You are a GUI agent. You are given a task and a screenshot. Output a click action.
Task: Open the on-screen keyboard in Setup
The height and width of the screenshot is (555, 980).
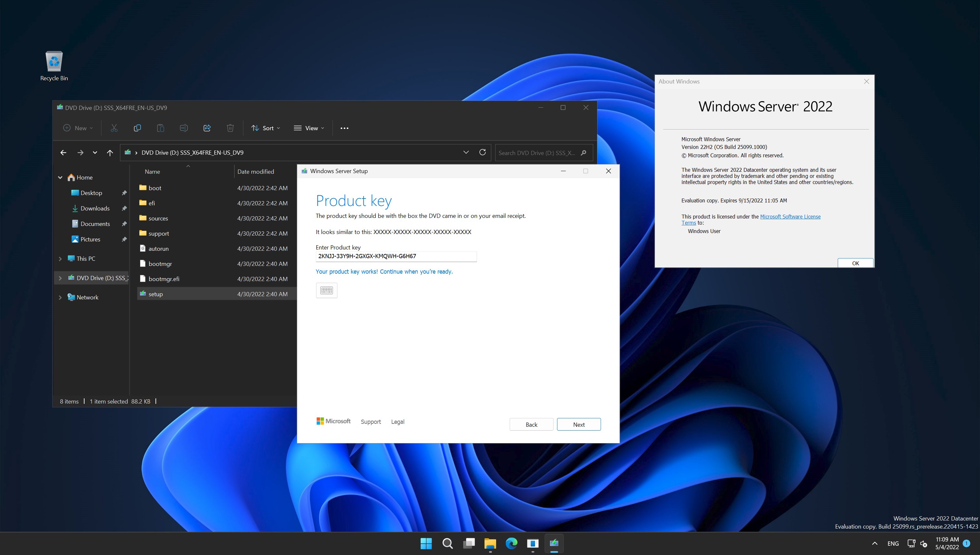326,290
